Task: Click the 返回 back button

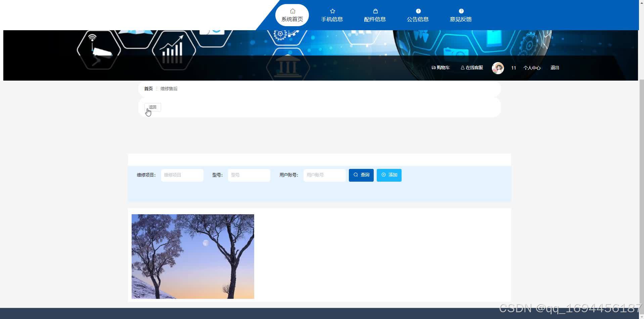Action: pyautogui.click(x=153, y=107)
